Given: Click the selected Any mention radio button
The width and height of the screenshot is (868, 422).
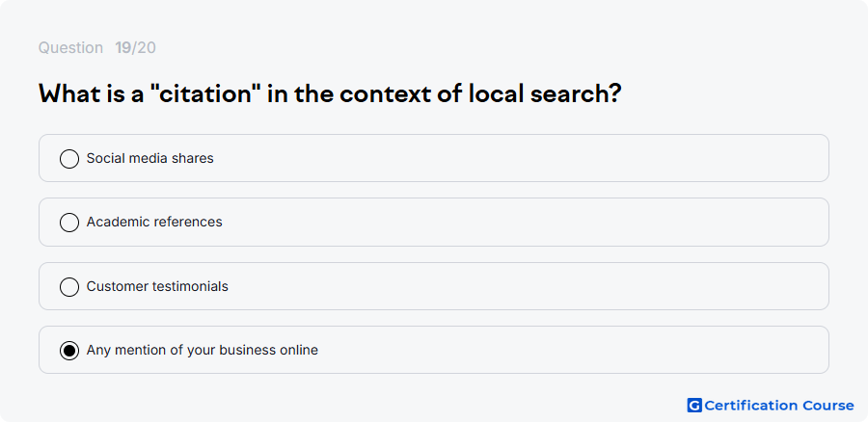Looking at the screenshot, I should pos(69,351).
